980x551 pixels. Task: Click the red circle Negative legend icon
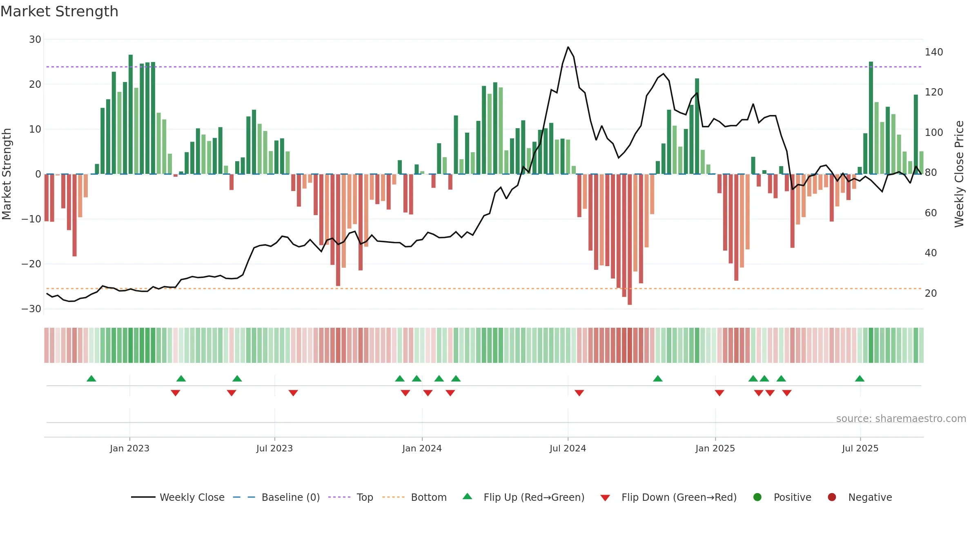click(x=832, y=497)
